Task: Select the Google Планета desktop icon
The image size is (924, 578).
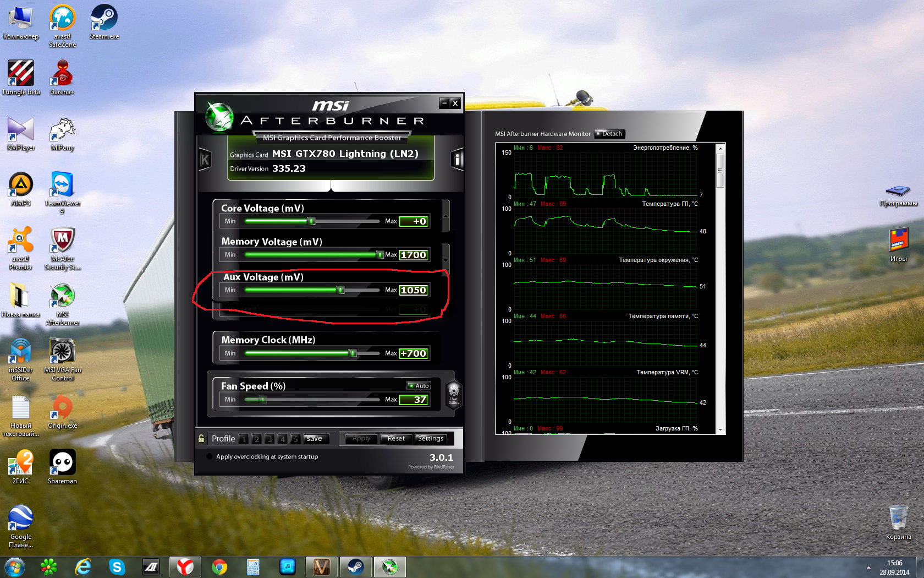Action: (x=21, y=527)
